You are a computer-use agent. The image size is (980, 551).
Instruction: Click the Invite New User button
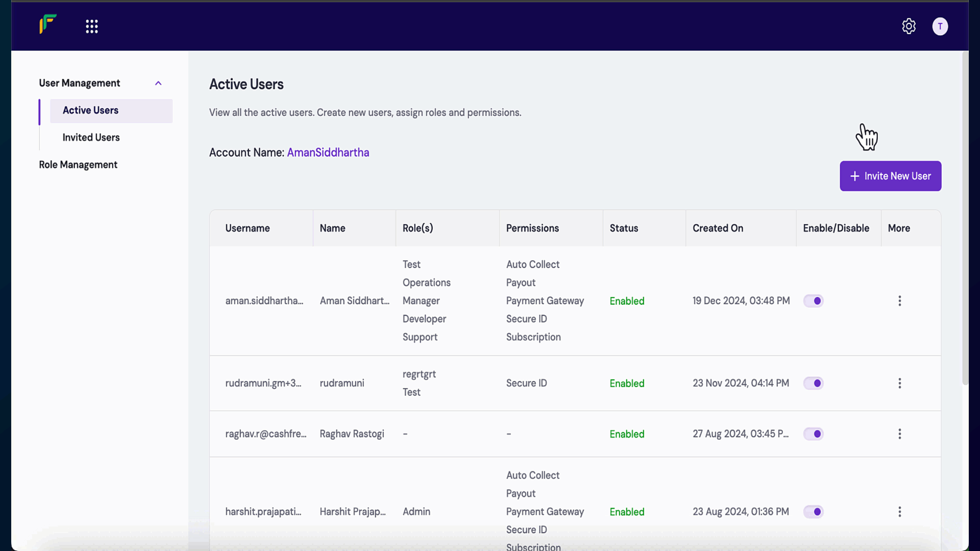click(x=890, y=176)
